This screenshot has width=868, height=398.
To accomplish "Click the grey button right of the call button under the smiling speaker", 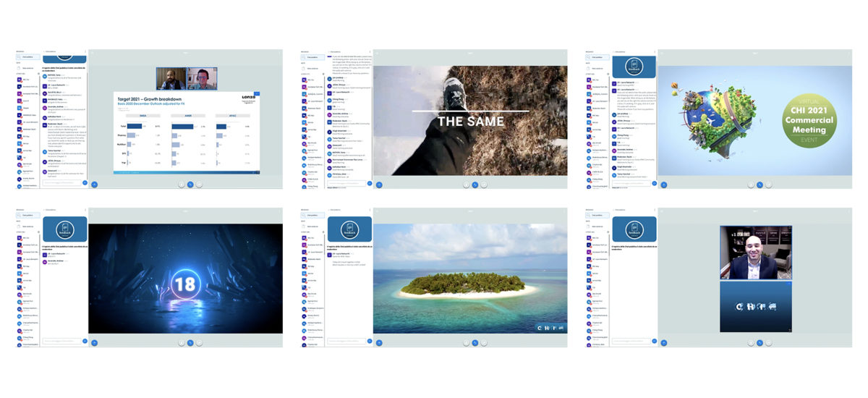I will click(770, 342).
